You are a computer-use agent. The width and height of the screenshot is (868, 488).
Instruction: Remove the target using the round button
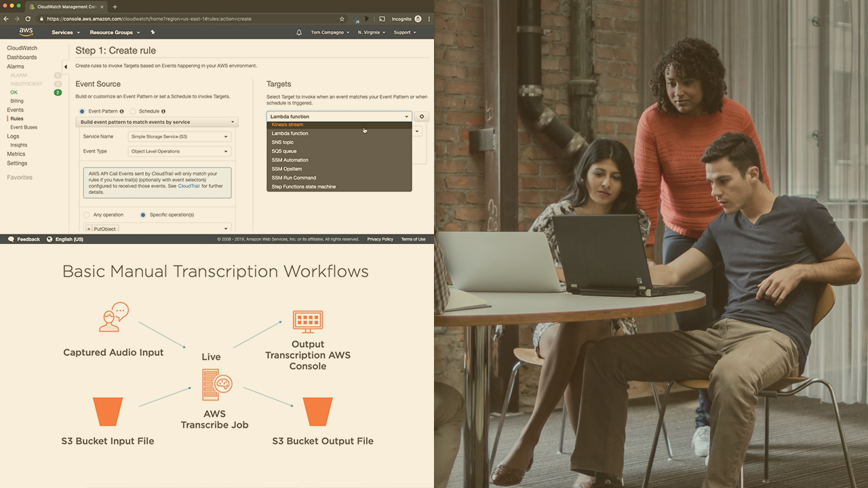pyautogui.click(x=421, y=117)
